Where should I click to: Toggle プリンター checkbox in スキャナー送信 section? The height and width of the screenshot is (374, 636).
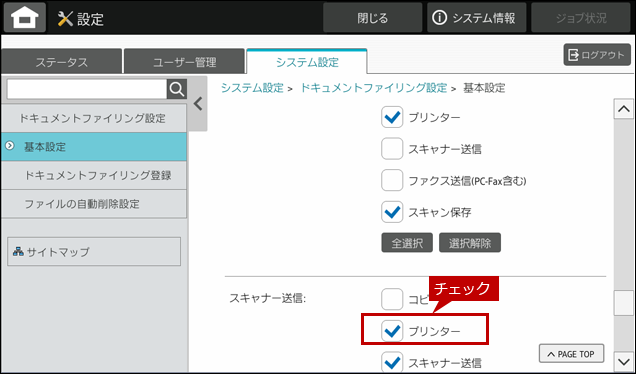pyautogui.click(x=392, y=331)
